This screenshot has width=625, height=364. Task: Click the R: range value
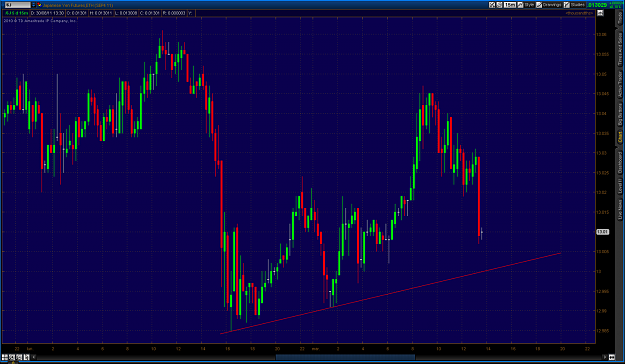pos(174,13)
